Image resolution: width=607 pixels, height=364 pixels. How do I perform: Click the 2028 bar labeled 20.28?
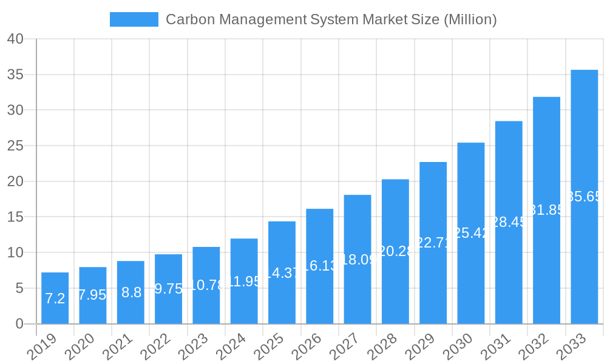395,249
